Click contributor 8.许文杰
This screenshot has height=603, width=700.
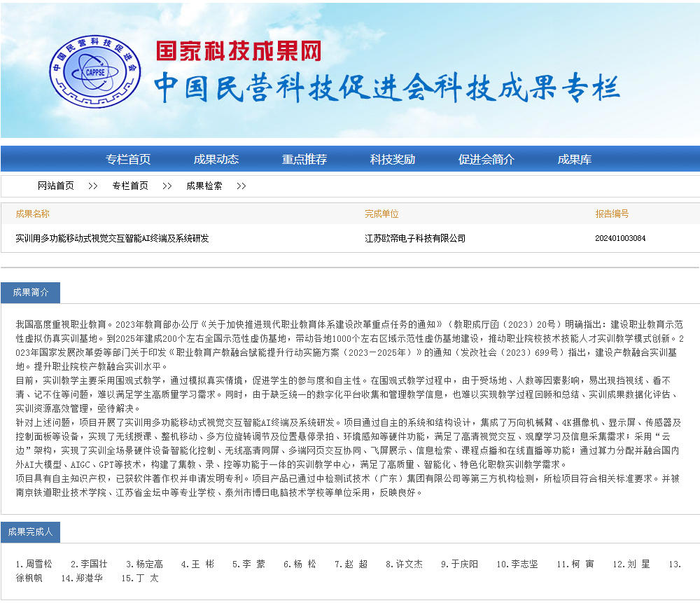(404, 564)
